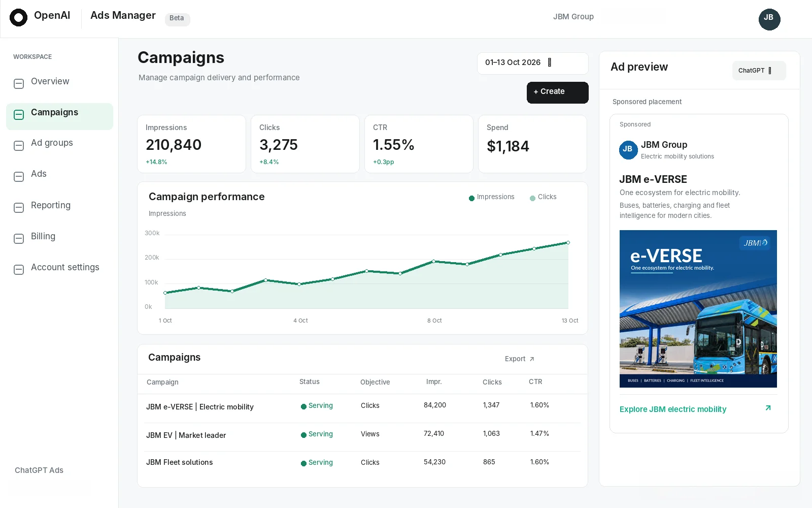
Task: Click Serving status for JBM e-VERSE row
Action: (x=317, y=406)
